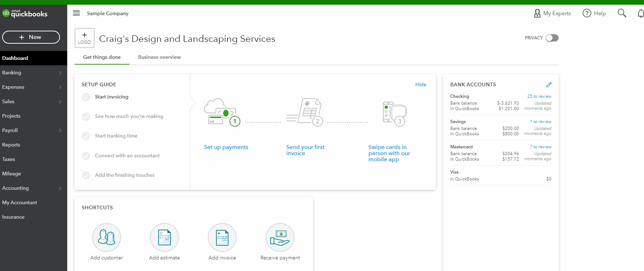Click the Checking bank balance $-3,621.93
The width and height of the screenshot is (644, 271).
[508, 103]
